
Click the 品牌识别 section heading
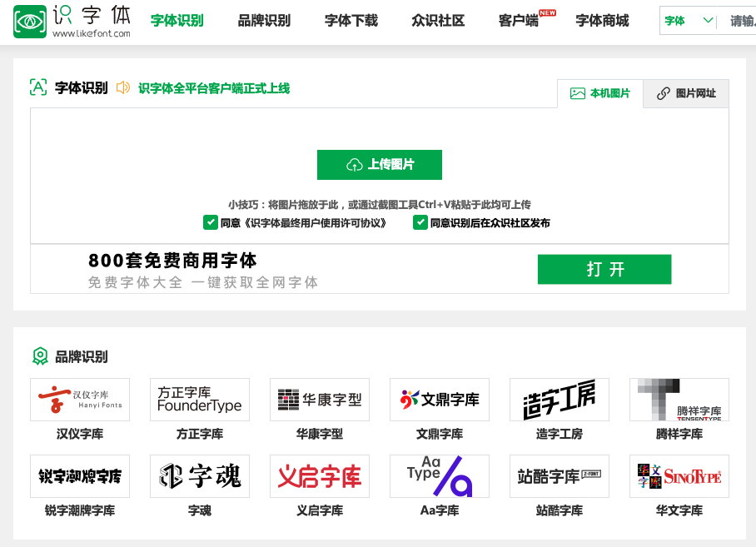[81, 356]
